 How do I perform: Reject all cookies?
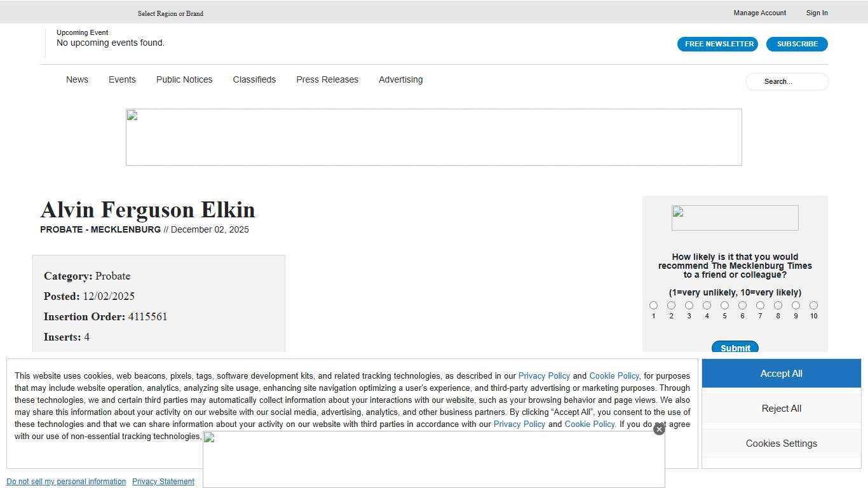click(781, 409)
